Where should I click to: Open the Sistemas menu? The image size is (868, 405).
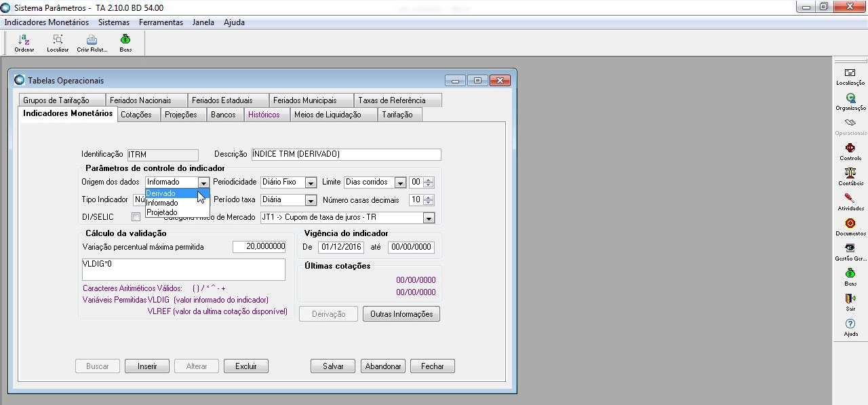tap(113, 22)
